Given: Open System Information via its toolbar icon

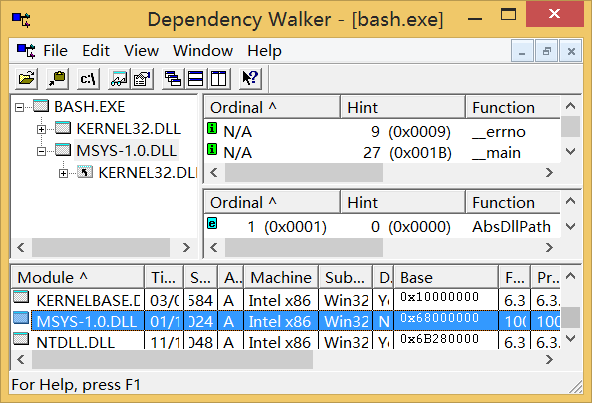Looking at the screenshot, I should (x=142, y=79).
